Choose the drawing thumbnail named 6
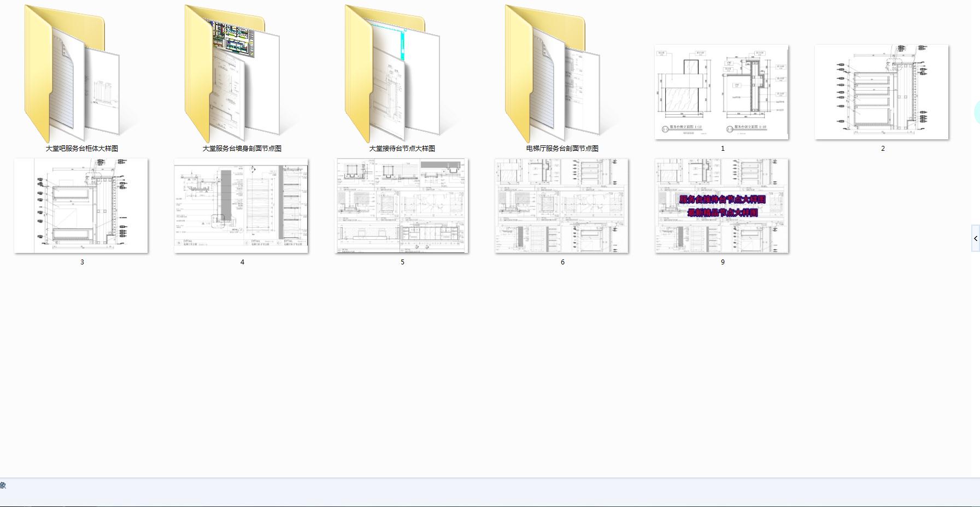 (561, 206)
